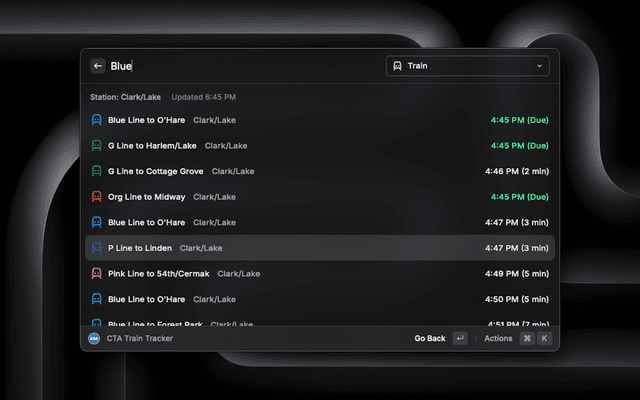Select G Line to Cottage Grove arrival

[320, 171]
